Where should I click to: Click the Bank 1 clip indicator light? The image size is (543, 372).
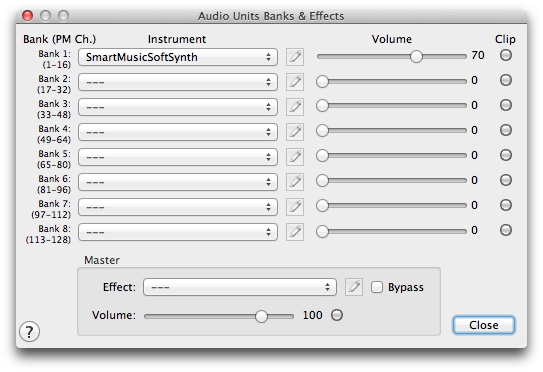tap(506, 55)
